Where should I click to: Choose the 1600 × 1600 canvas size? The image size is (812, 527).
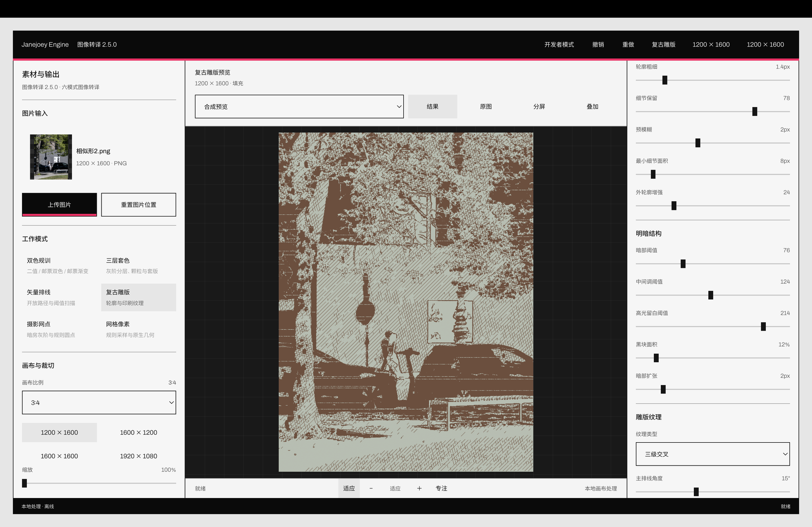pyautogui.click(x=59, y=456)
